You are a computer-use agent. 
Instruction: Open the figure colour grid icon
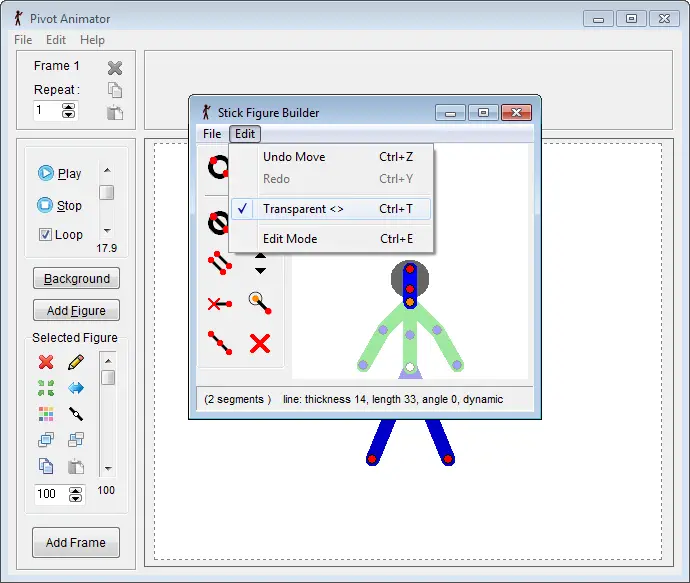point(46,414)
